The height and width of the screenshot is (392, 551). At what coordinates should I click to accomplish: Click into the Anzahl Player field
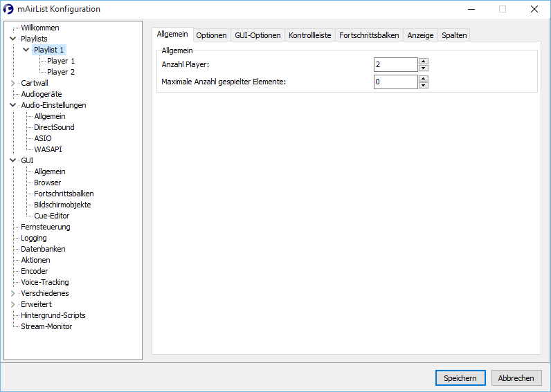(396, 64)
